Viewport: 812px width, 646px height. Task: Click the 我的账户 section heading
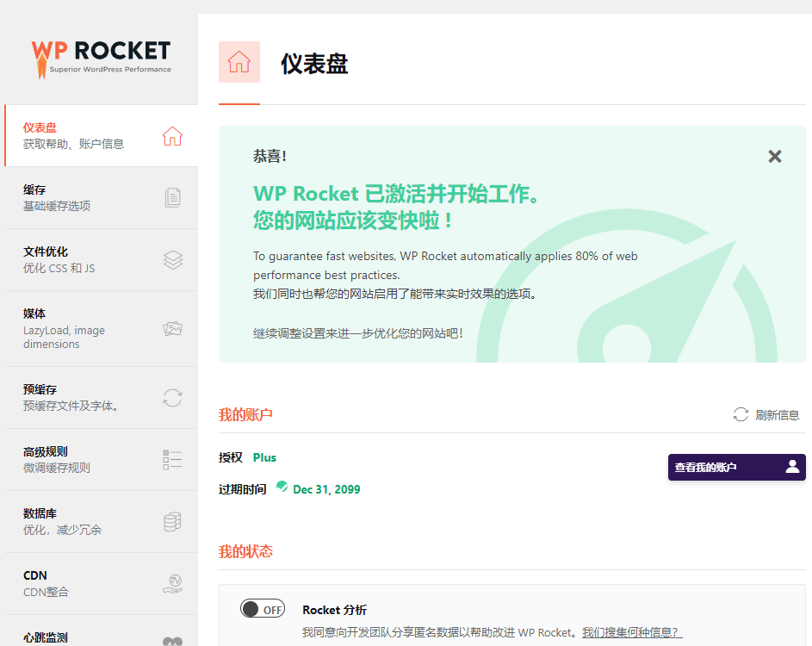(x=245, y=415)
